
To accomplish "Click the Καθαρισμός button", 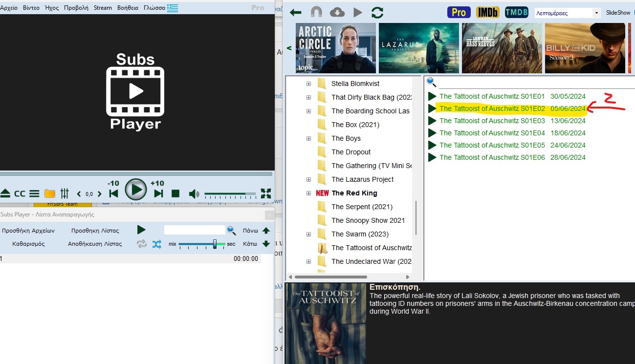I will click(x=28, y=244).
